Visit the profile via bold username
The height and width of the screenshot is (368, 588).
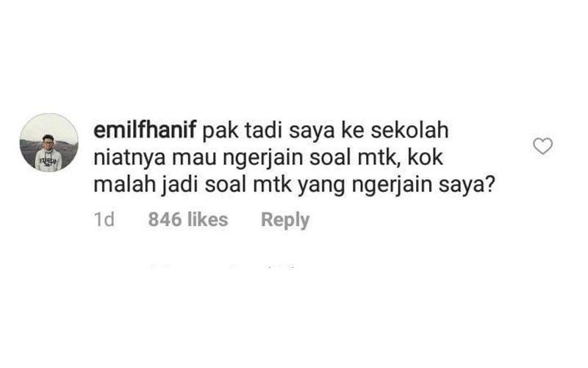tap(145, 130)
